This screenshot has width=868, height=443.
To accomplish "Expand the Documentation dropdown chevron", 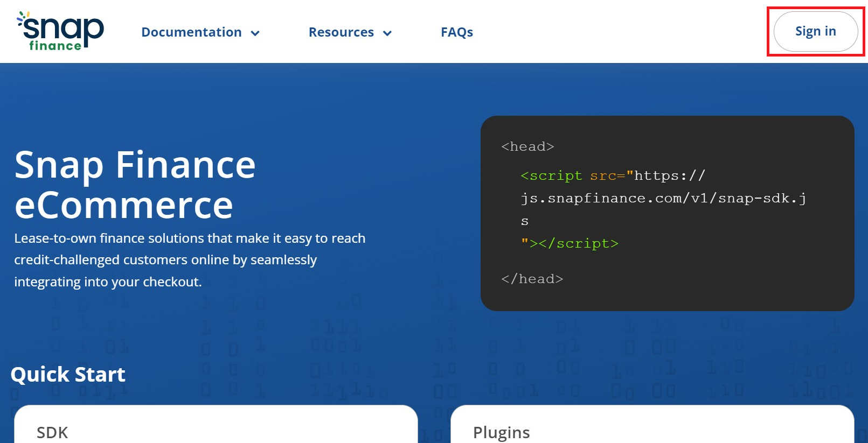I will tap(255, 33).
